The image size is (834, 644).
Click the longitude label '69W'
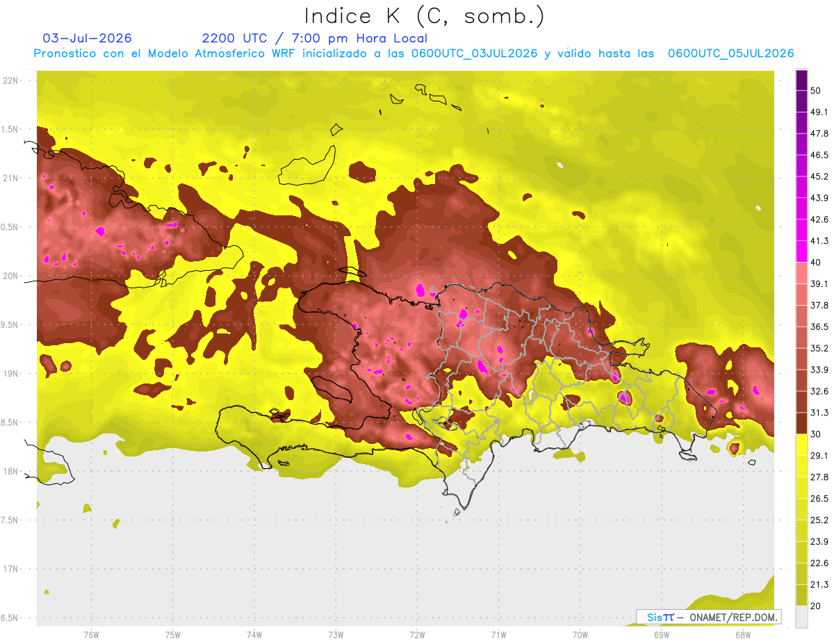pos(662,634)
